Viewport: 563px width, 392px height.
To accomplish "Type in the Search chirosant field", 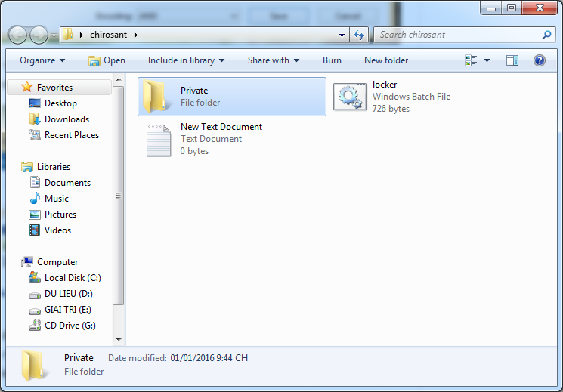I will click(x=458, y=35).
